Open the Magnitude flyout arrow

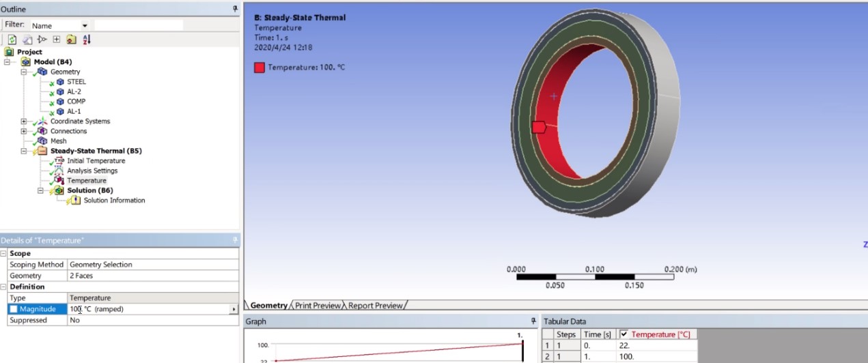(234, 309)
